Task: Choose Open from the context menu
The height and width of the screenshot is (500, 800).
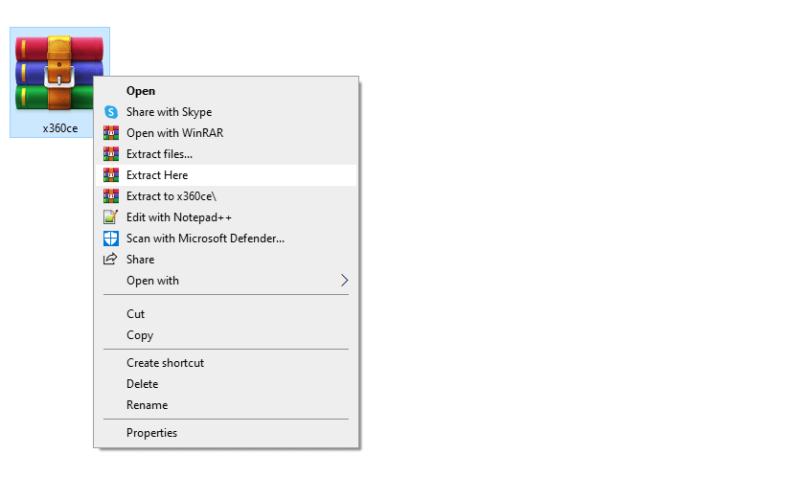Action: 226,91
